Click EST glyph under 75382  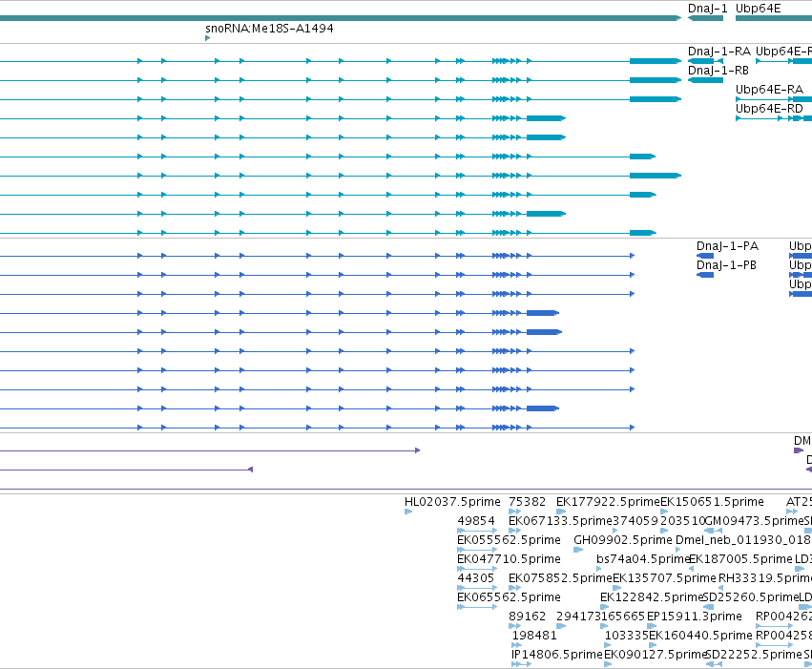(x=514, y=512)
